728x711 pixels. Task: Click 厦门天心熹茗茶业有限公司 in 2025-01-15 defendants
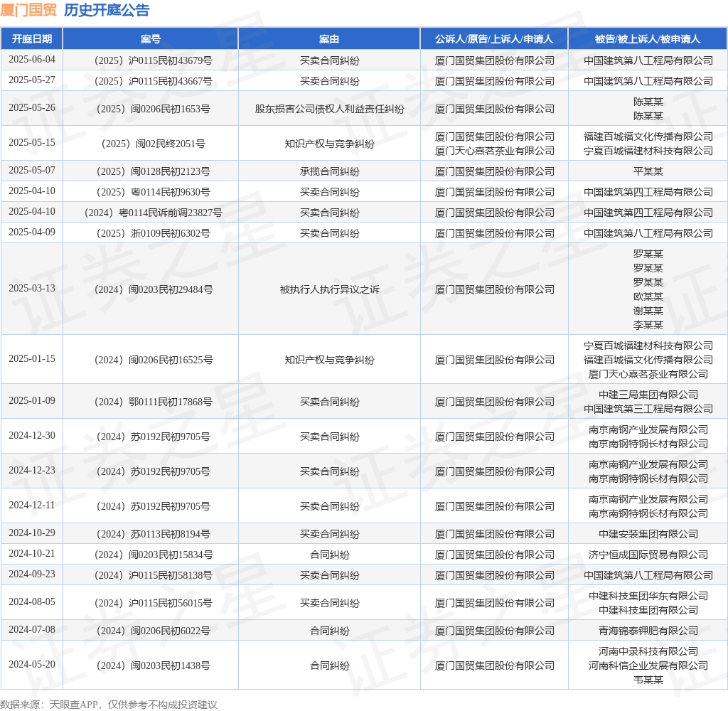[648, 374]
